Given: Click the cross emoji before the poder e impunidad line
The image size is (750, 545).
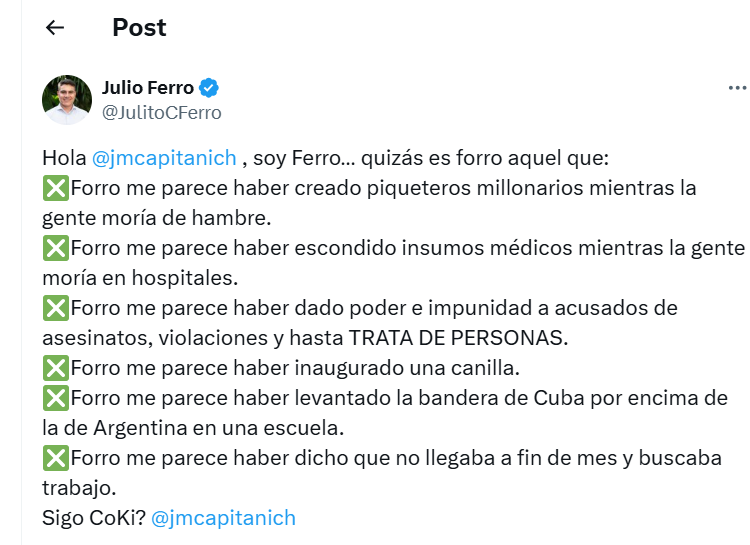Looking at the screenshot, I should (x=54, y=308).
